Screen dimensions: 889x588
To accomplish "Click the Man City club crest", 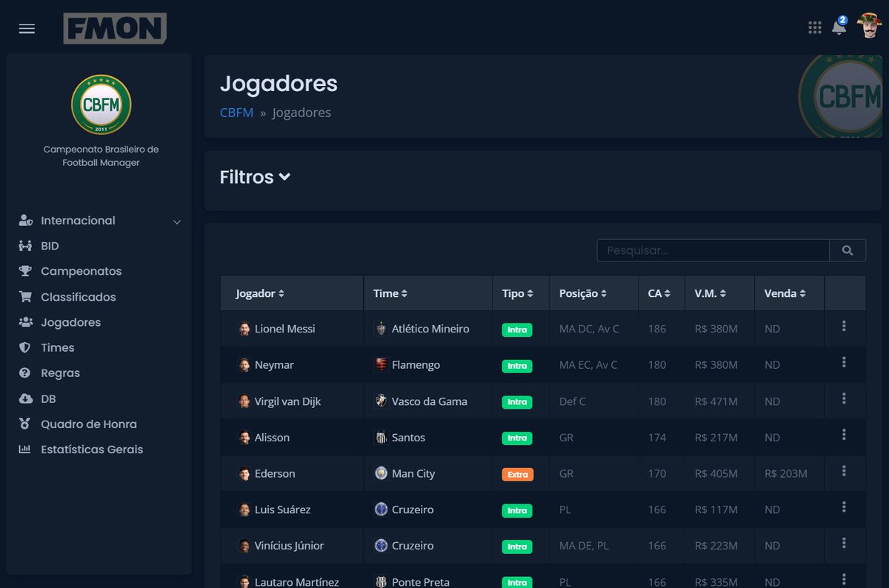I will pos(381,473).
